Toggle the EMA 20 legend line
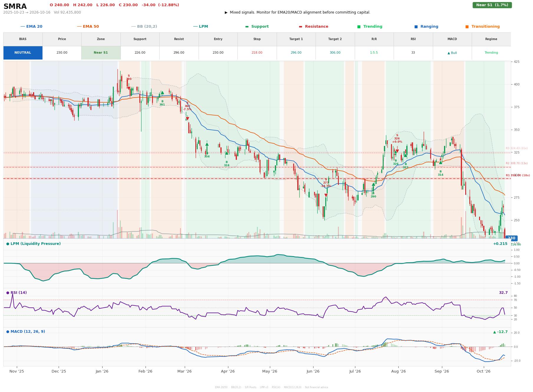The image size is (533, 392). (31, 27)
